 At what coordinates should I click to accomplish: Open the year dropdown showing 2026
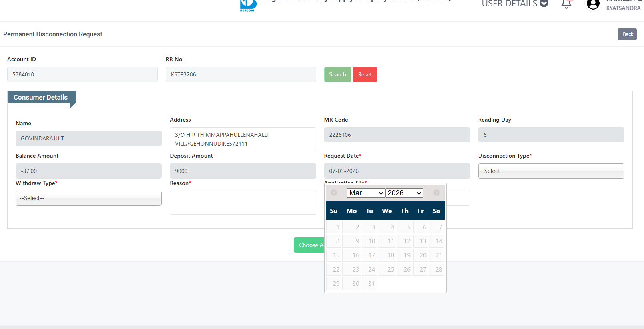coord(404,193)
